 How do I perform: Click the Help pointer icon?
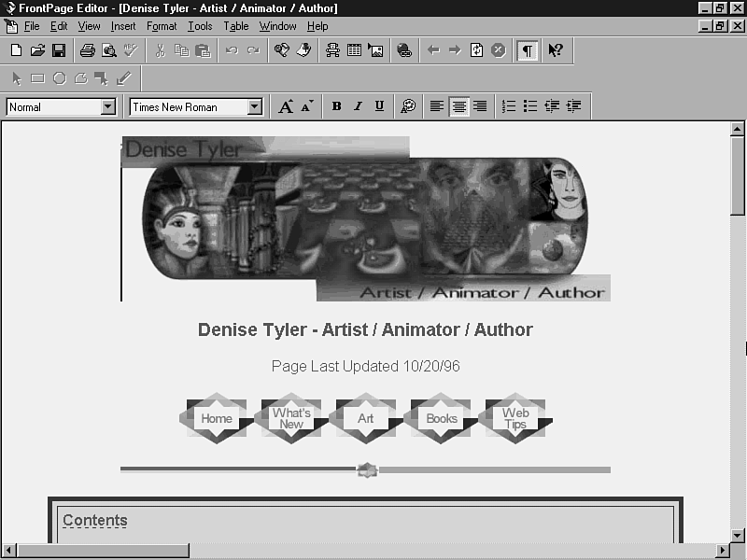(x=556, y=50)
